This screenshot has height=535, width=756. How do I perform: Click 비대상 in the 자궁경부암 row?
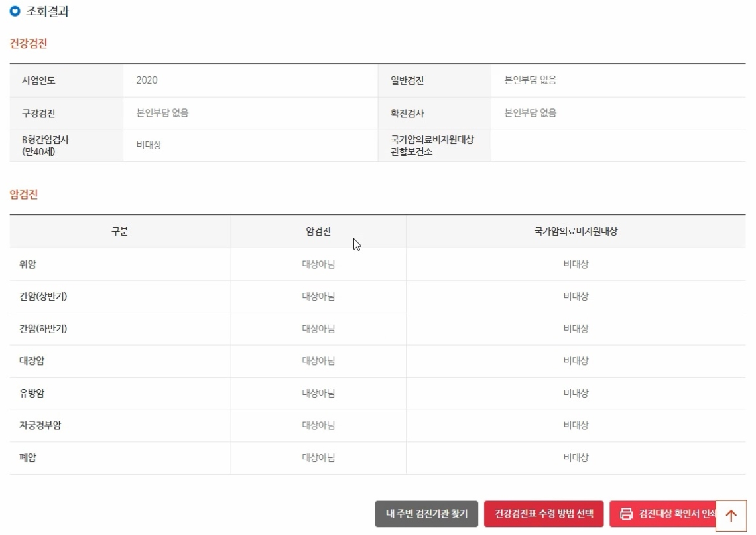[x=576, y=426]
